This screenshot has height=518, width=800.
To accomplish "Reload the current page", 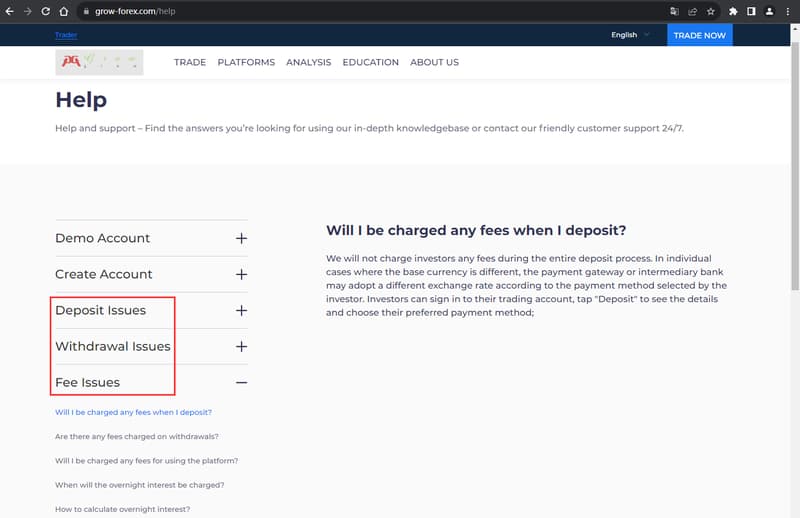I will coord(45,11).
